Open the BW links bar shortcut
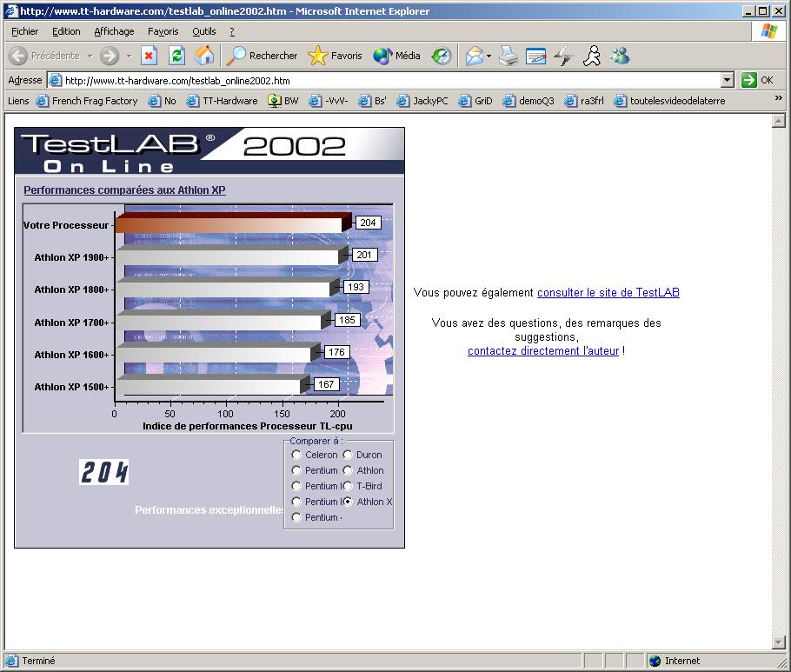This screenshot has width=791, height=672. pyautogui.click(x=283, y=101)
